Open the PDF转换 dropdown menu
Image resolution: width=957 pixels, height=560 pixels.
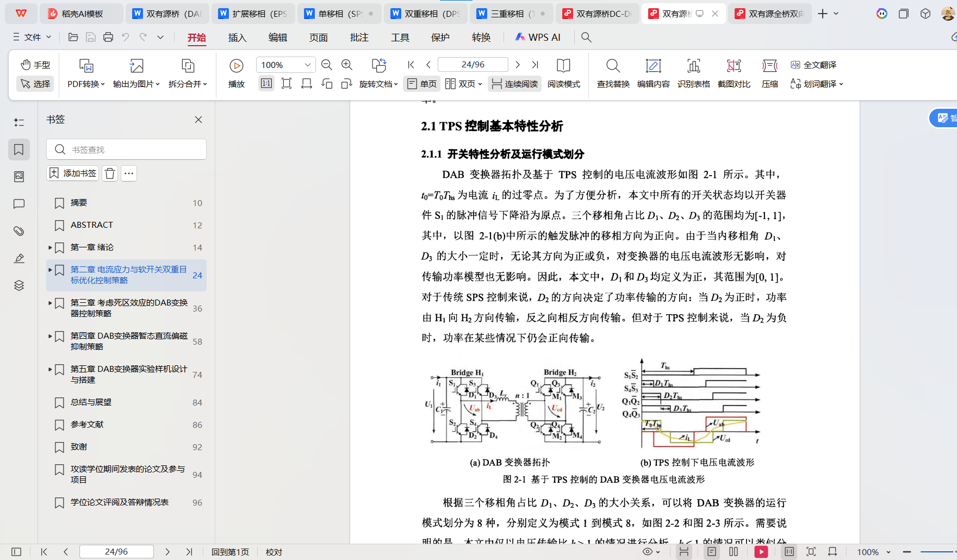(x=86, y=84)
